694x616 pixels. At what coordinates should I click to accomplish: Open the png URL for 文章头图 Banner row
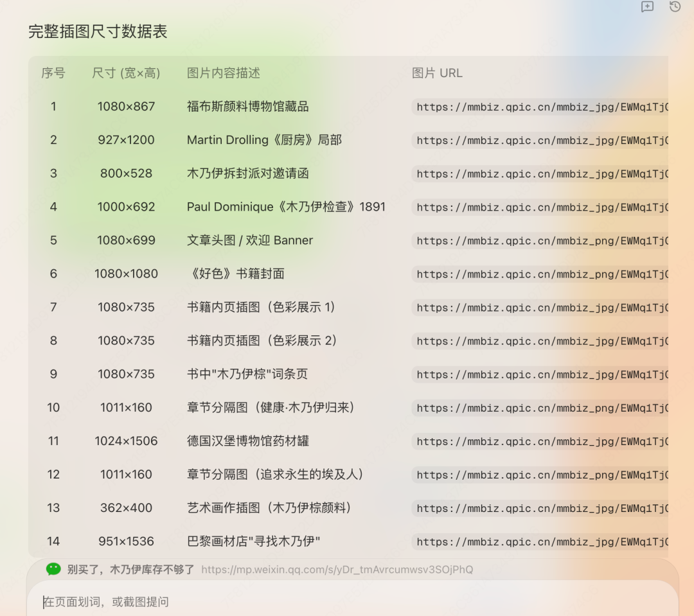(x=540, y=241)
